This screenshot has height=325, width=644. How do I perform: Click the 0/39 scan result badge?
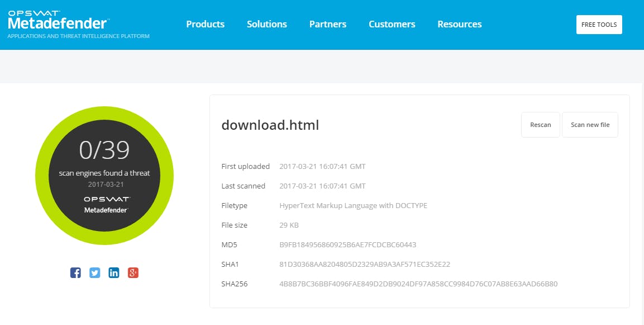click(104, 175)
